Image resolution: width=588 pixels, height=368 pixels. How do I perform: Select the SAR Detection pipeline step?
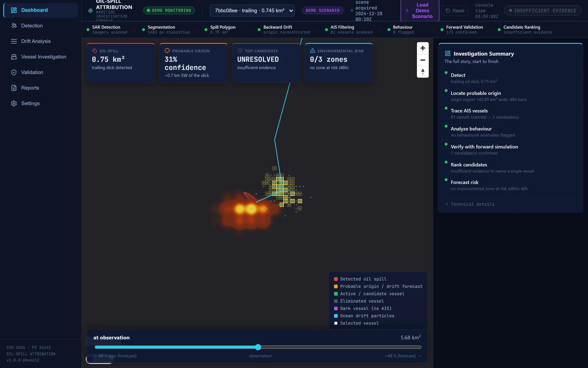pyautogui.click(x=107, y=29)
